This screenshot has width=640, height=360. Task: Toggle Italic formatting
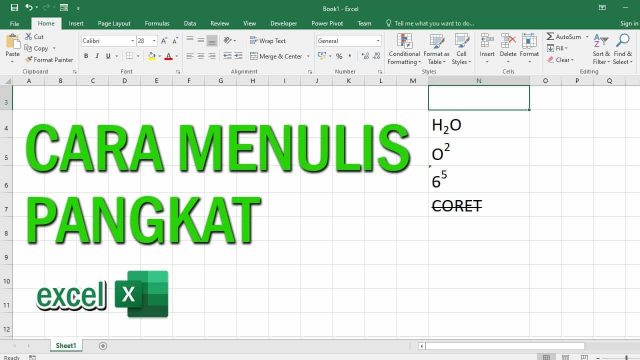[x=97, y=56]
